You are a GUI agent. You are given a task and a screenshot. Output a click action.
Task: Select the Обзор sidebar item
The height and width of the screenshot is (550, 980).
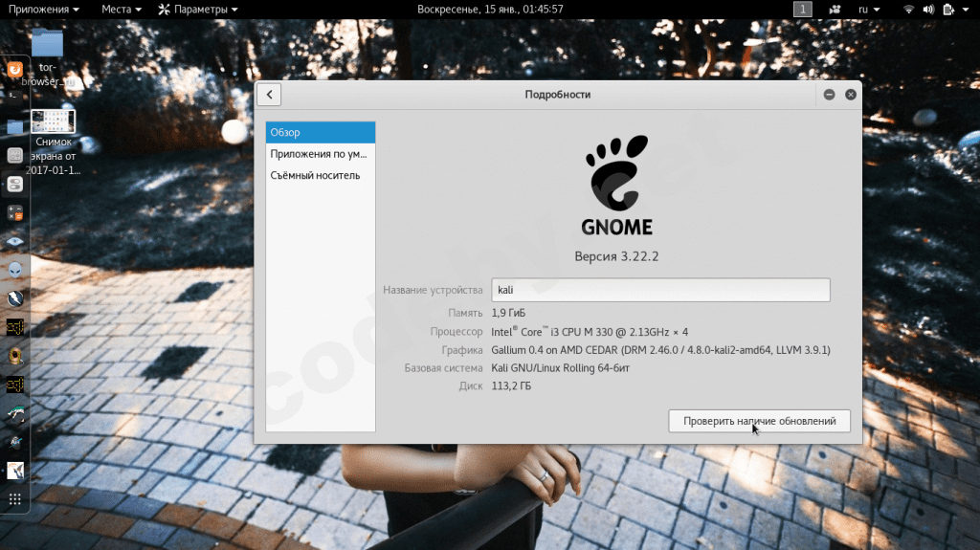pyautogui.click(x=321, y=133)
